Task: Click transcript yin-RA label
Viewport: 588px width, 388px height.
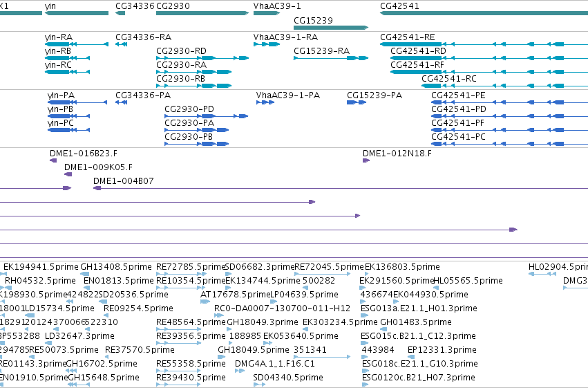Action: pos(59,37)
